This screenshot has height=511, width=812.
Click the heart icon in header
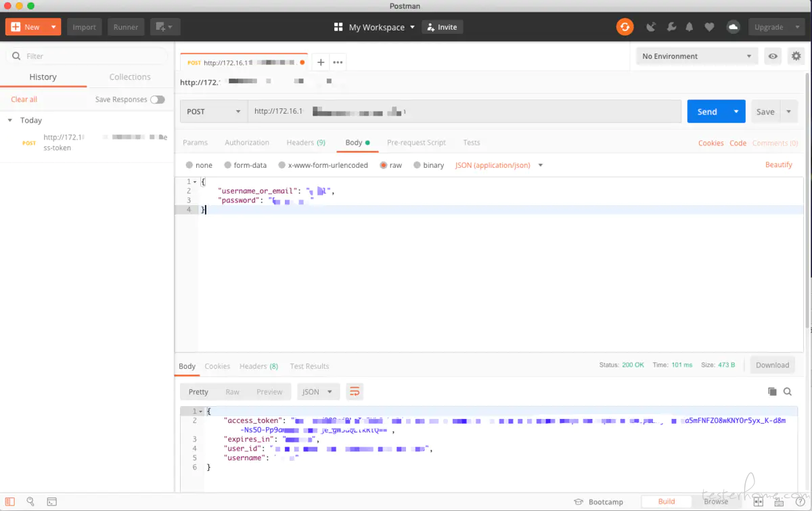(709, 27)
